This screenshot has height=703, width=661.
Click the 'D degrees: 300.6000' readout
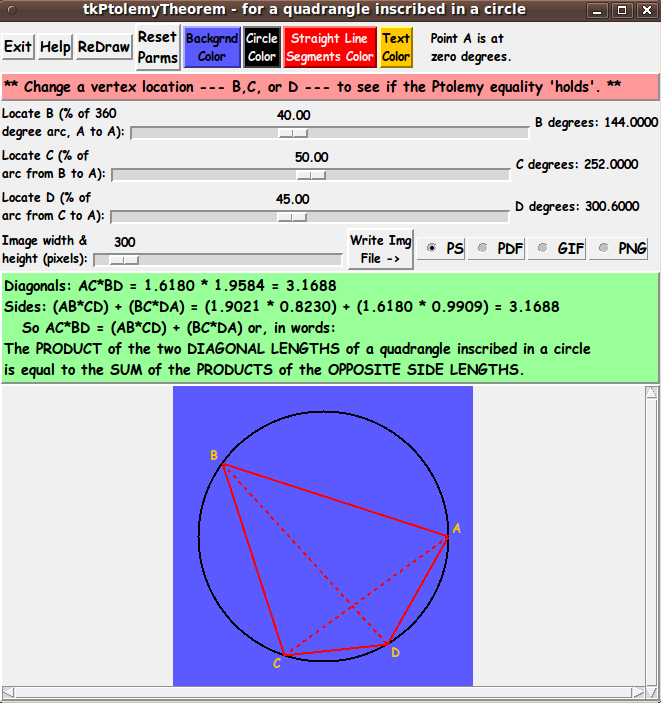coord(577,207)
